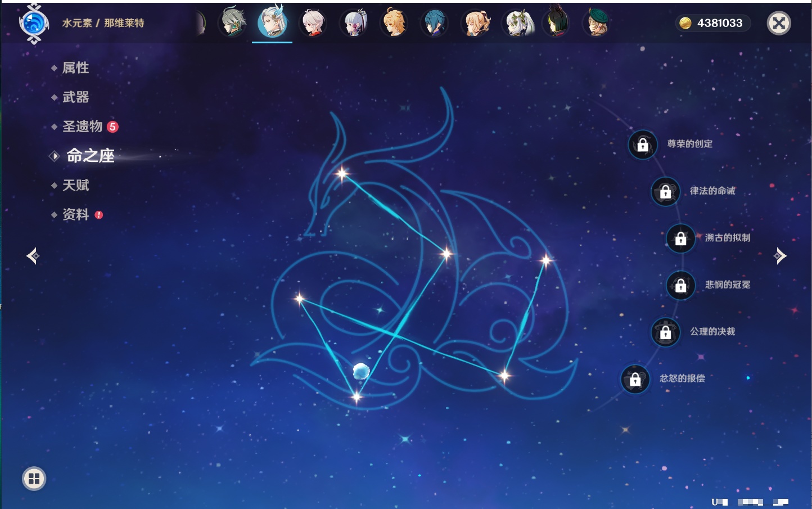Switch to next character with right arrow
Viewport: 812px width, 509px height.
780,256
